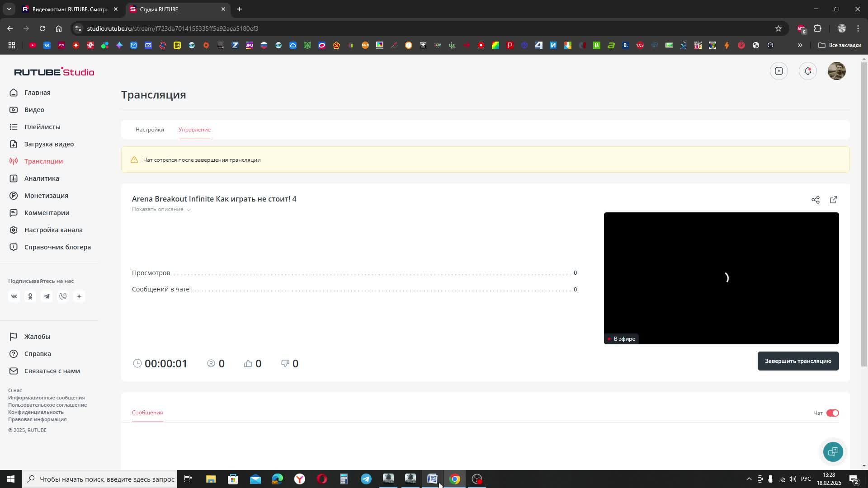Open the Odnoklassniki social icon
This screenshot has height=488, width=868.
click(30, 296)
